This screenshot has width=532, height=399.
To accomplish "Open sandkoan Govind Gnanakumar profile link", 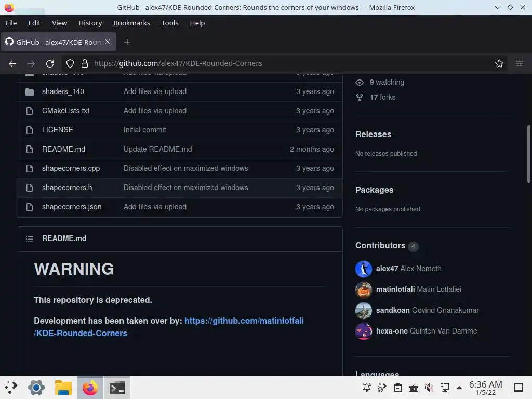I will pyautogui.click(x=427, y=310).
